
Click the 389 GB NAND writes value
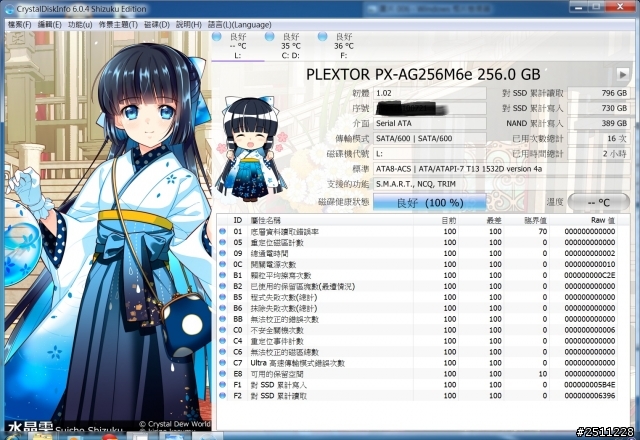coord(599,123)
